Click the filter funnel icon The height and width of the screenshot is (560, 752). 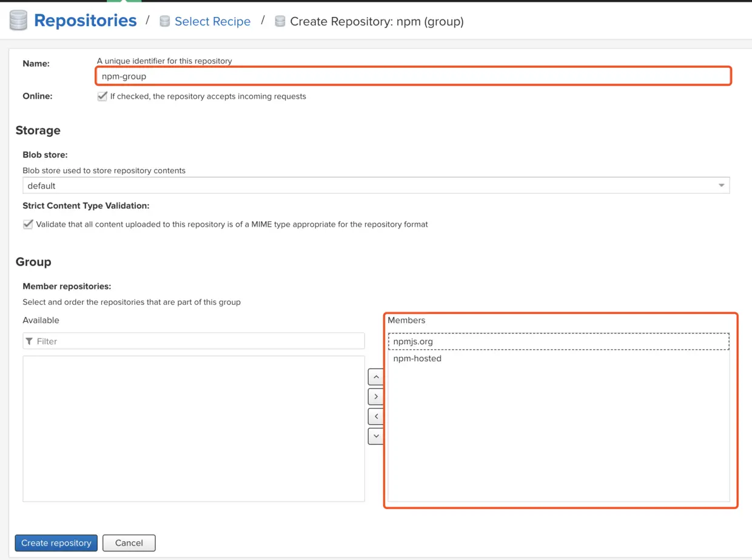29,341
